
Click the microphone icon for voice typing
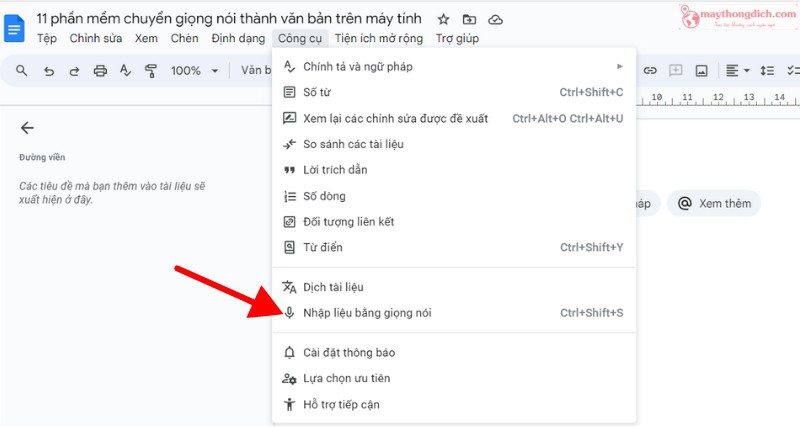pyautogui.click(x=289, y=313)
